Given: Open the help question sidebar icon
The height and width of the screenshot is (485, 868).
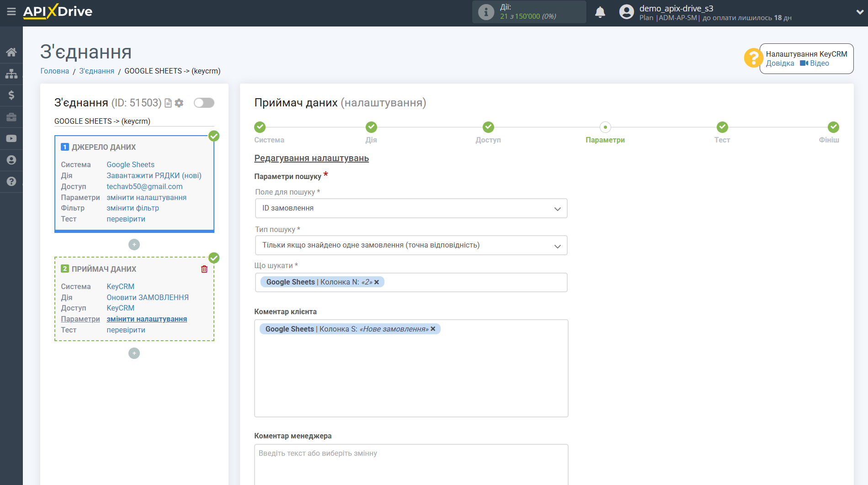Looking at the screenshot, I should [x=11, y=181].
